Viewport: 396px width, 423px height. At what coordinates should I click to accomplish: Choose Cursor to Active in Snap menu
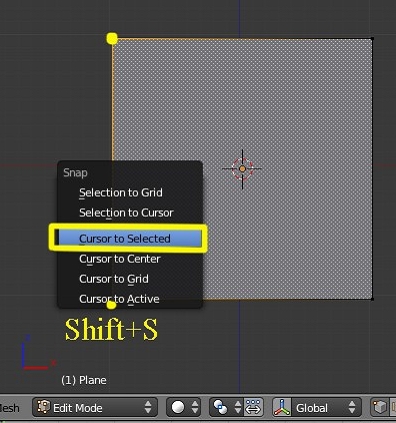click(130, 299)
